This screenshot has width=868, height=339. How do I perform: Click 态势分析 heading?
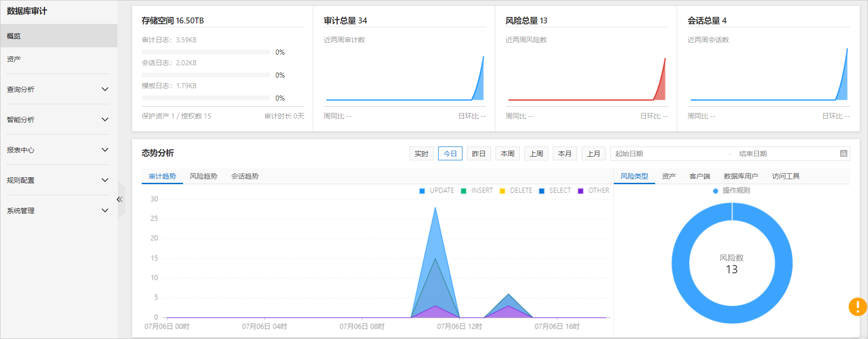(158, 153)
